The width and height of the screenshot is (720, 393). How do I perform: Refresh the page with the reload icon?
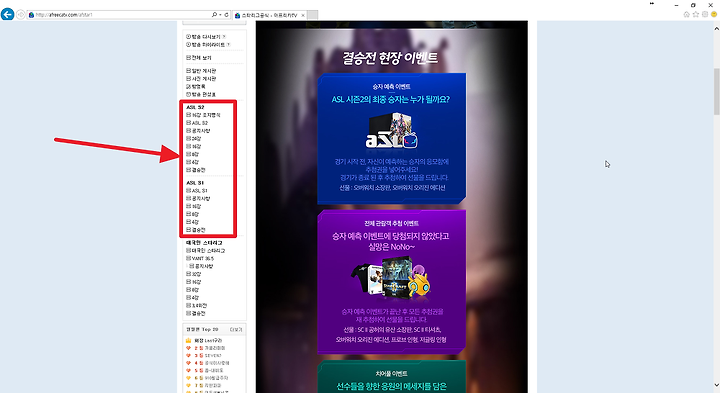226,15
